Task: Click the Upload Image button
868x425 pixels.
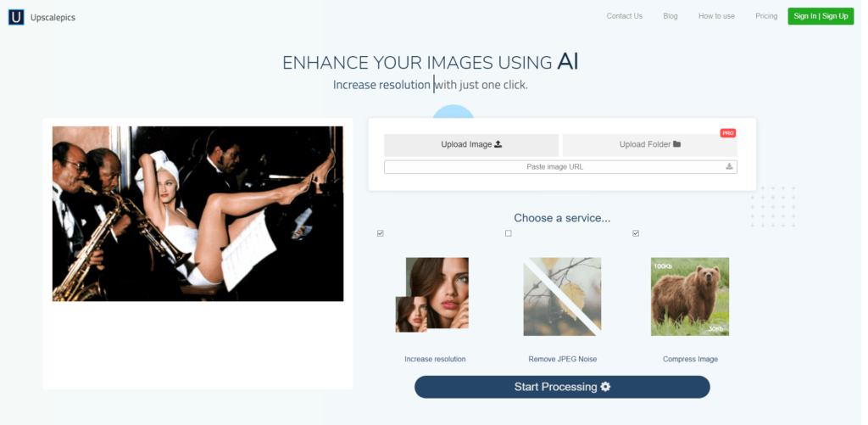Action: [x=471, y=144]
